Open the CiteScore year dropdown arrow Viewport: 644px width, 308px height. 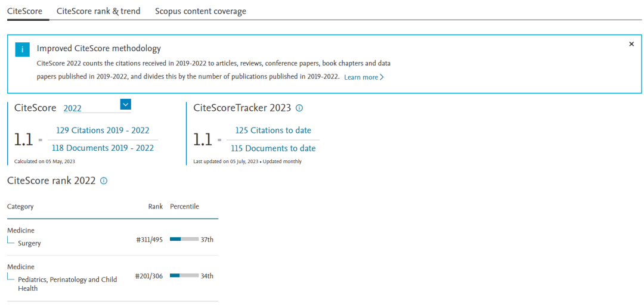126,105
